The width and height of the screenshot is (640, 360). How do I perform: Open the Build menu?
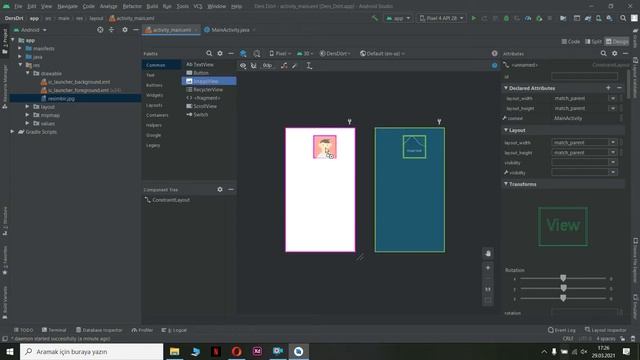152,6
